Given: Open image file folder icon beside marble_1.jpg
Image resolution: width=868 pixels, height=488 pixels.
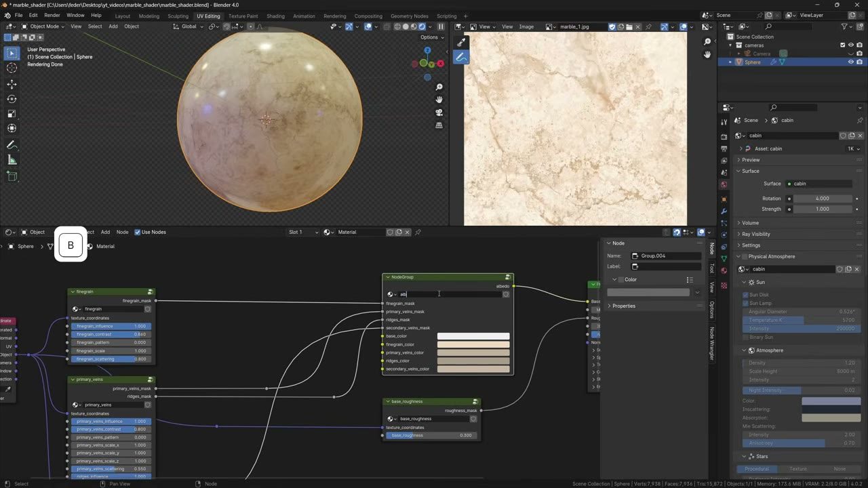Looking at the screenshot, I should (629, 26).
